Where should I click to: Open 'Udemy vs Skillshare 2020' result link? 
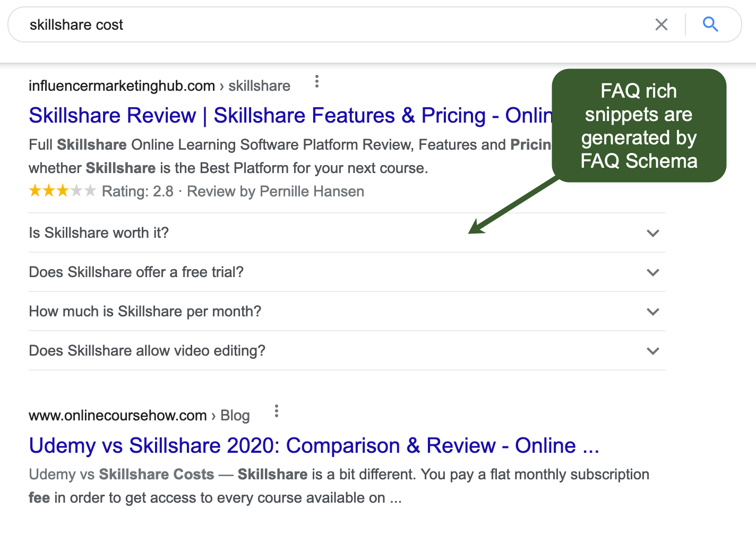(x=314, y=445)
